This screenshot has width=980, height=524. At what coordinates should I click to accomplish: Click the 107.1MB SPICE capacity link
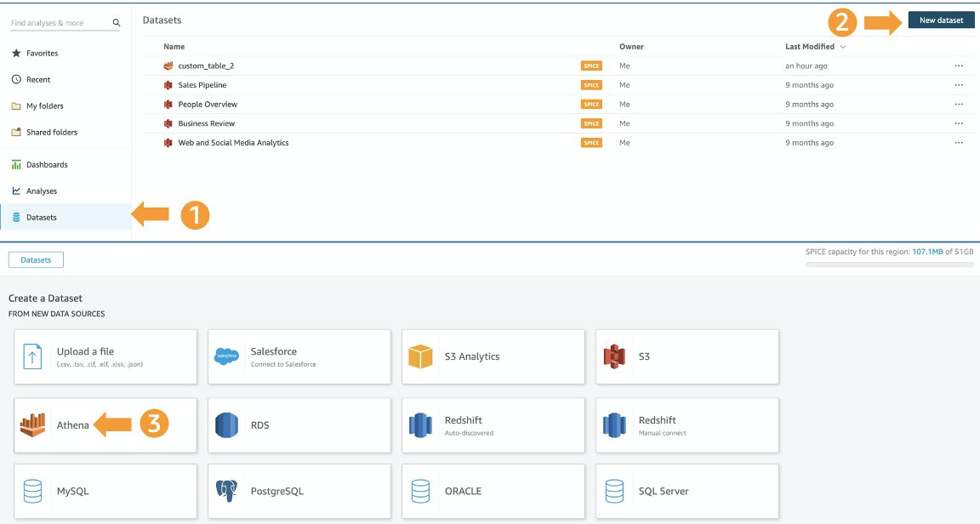[x=927, y=252]
